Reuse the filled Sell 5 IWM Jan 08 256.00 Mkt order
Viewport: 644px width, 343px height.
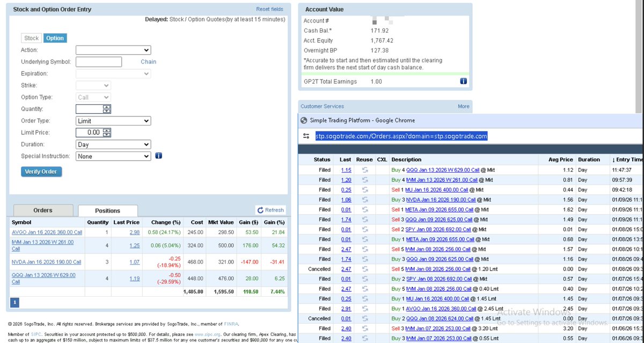365,249
